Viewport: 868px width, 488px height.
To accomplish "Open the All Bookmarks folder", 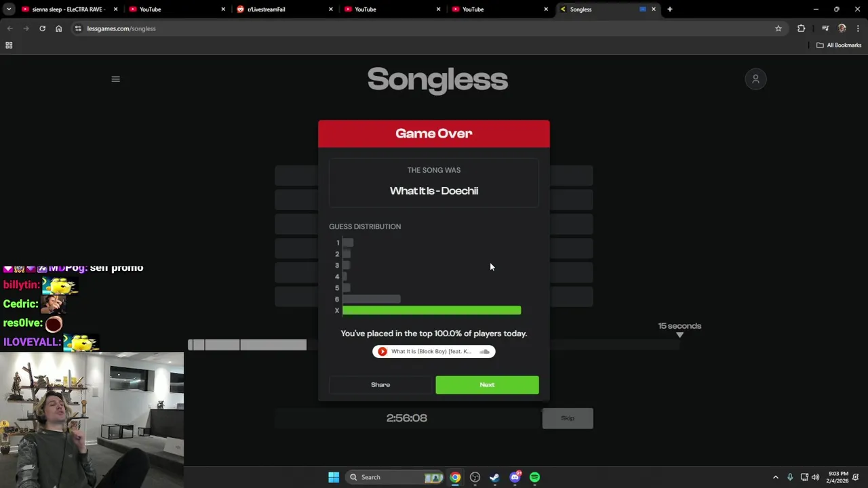I will [x=839, y=45].
